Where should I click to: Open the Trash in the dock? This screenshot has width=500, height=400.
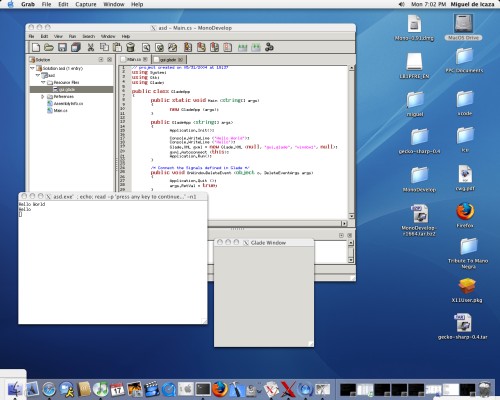point(485,389)
